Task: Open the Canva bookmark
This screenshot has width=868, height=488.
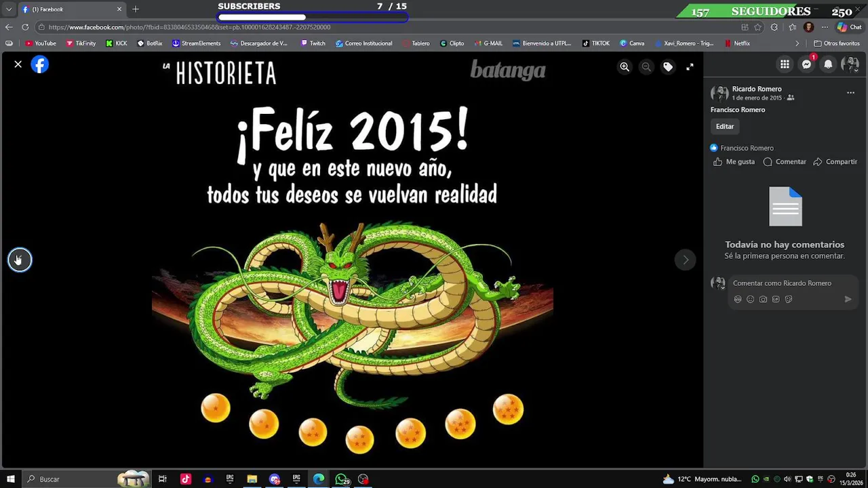Action: point(632,43)
